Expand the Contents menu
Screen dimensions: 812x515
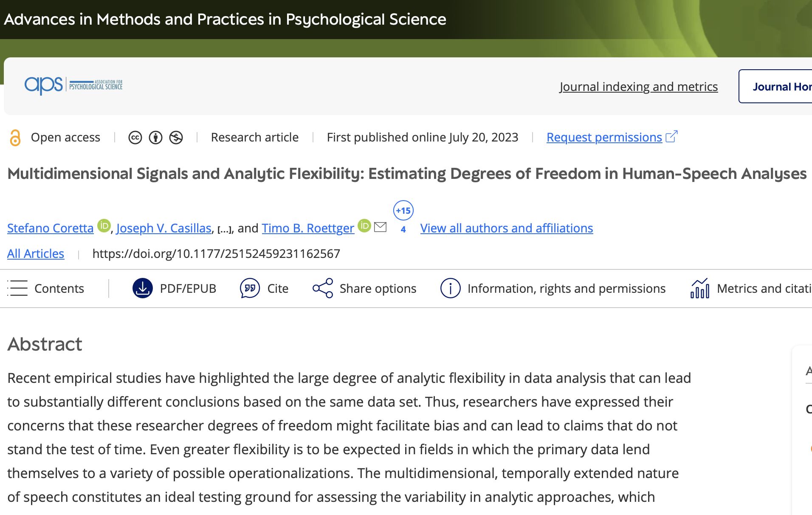click(46, 289)
